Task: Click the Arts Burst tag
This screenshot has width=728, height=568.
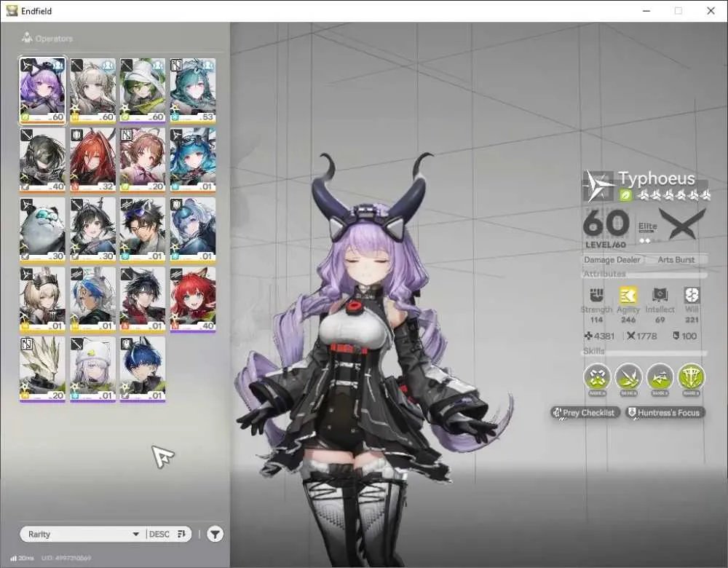Action: pos(676,260)
